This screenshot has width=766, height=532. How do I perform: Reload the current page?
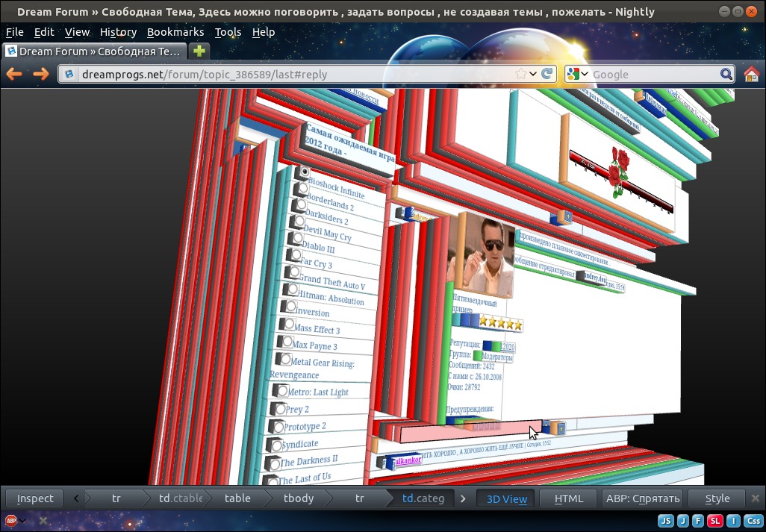click(547, 74)
